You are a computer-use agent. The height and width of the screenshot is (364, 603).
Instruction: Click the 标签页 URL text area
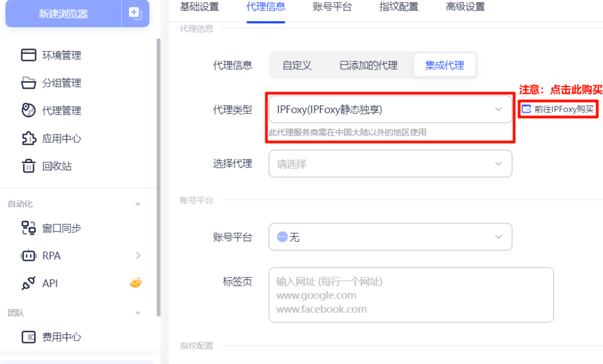411,295
